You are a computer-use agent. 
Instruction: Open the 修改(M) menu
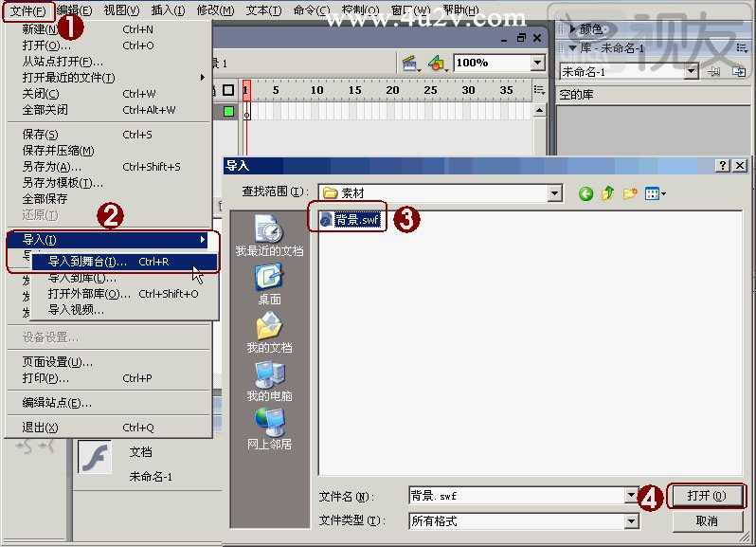tap(215, 10)
